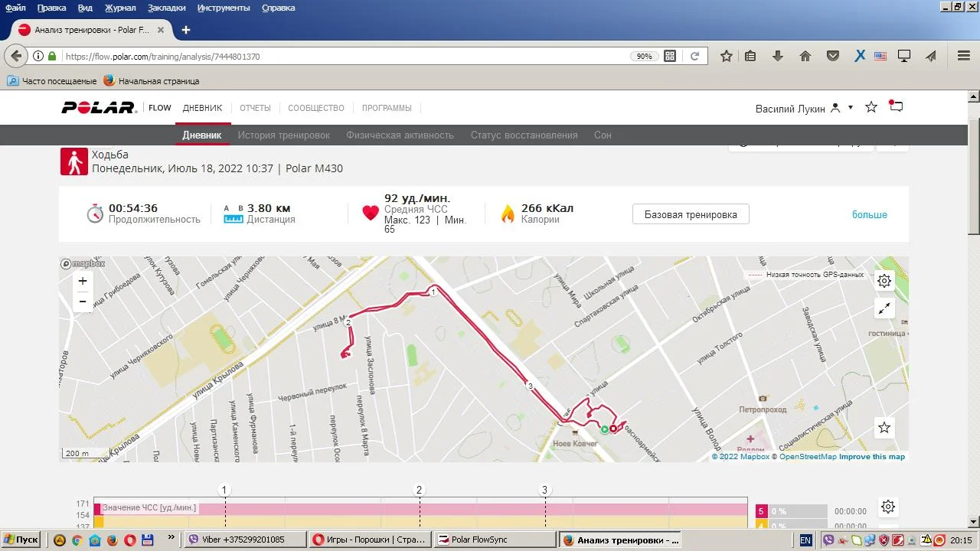Click the star icon on the map
Viewport: 980px width, 551px height.
[884, 428]
